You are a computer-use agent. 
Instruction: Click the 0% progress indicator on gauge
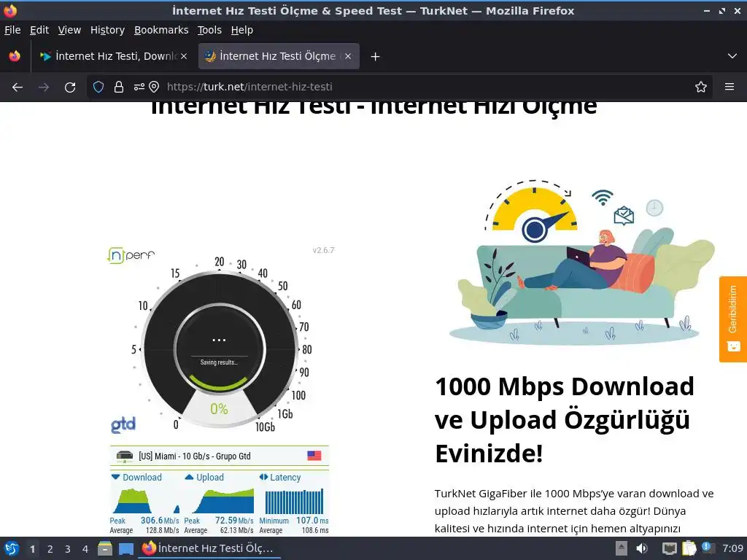click(x=219, y=408)
